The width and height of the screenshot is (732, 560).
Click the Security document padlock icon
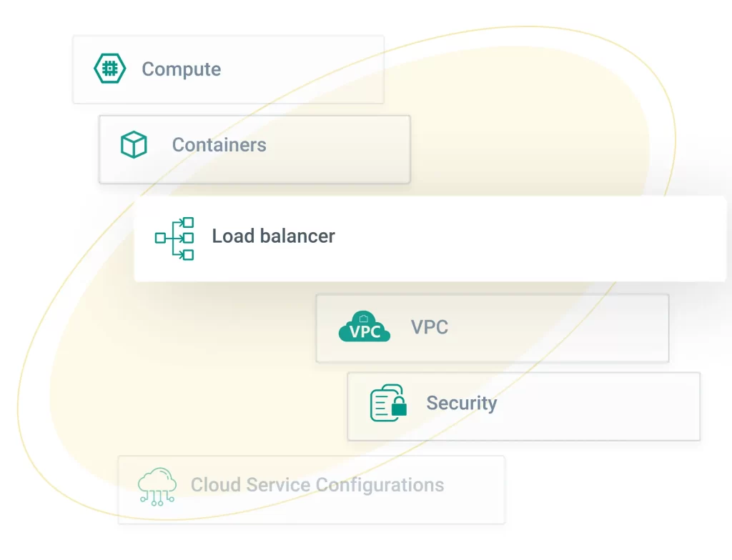[x=388, y=404]
